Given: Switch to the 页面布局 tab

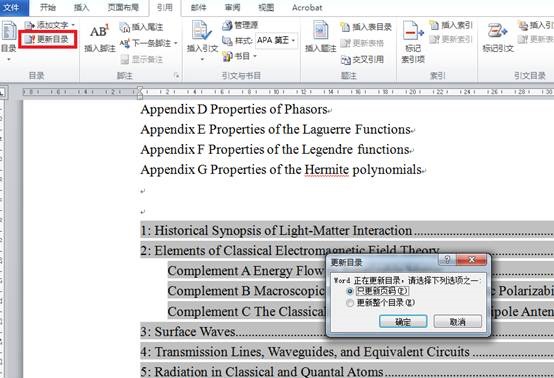Looking at the screenshot, I should [x=123, y=7].
